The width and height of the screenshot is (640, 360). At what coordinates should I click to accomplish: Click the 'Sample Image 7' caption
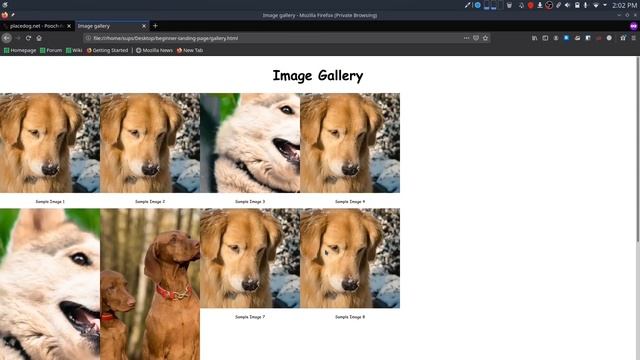click(250, 317)
